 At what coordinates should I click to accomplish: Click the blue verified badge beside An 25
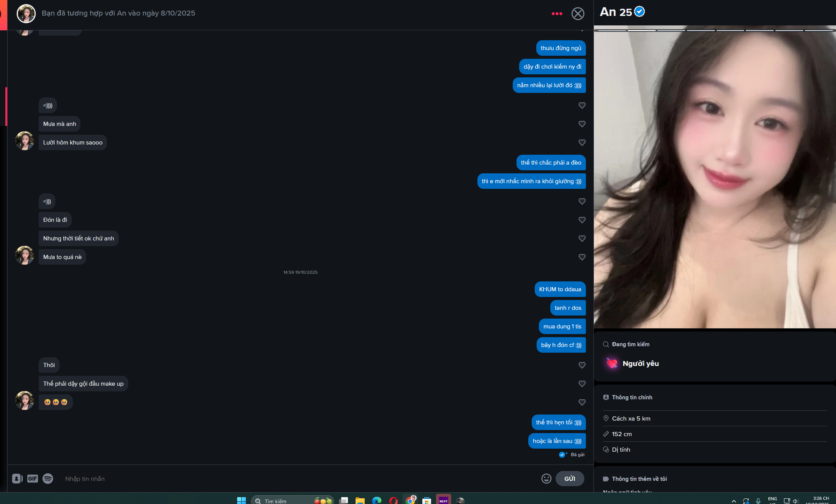click(x=639, y=12)
